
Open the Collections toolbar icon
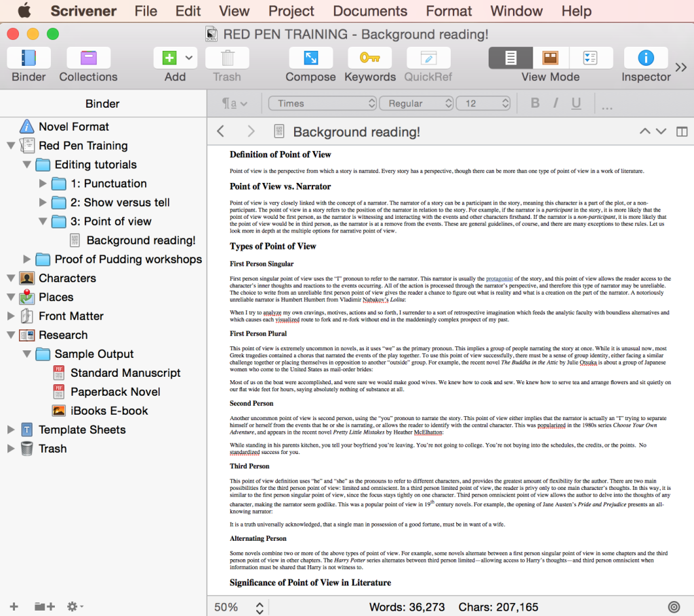coord(88,58)
